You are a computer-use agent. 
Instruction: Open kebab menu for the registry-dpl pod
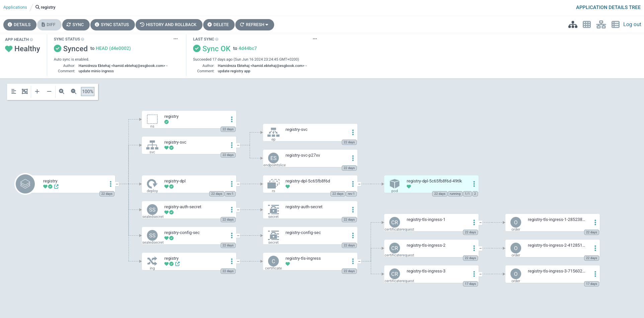pyautogui.click(x=474, y=184)
